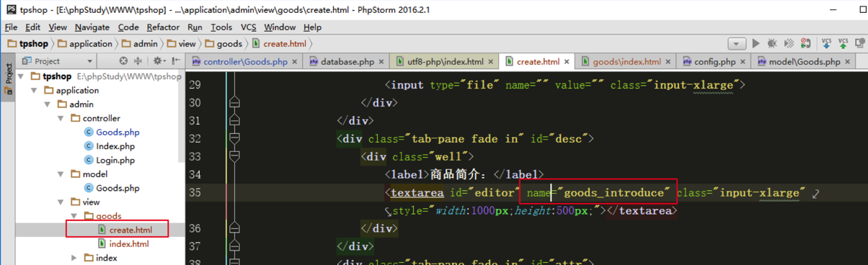Close the controller\Goods.php tab
Viewport: 868px width, 265px height.
296,62
